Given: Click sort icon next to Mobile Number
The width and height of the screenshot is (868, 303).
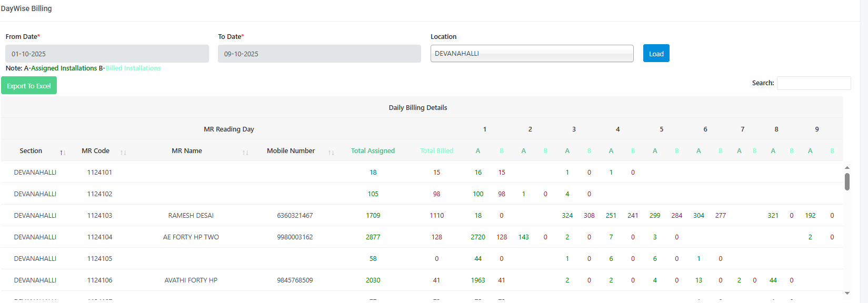Looking at the screenshot, I should click(x=331, y=153).
